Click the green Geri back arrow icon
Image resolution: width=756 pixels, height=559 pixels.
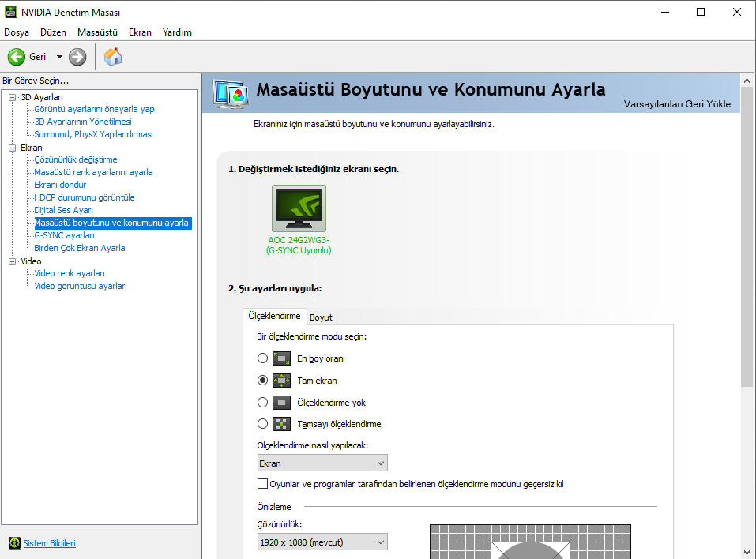pos(17,57)
